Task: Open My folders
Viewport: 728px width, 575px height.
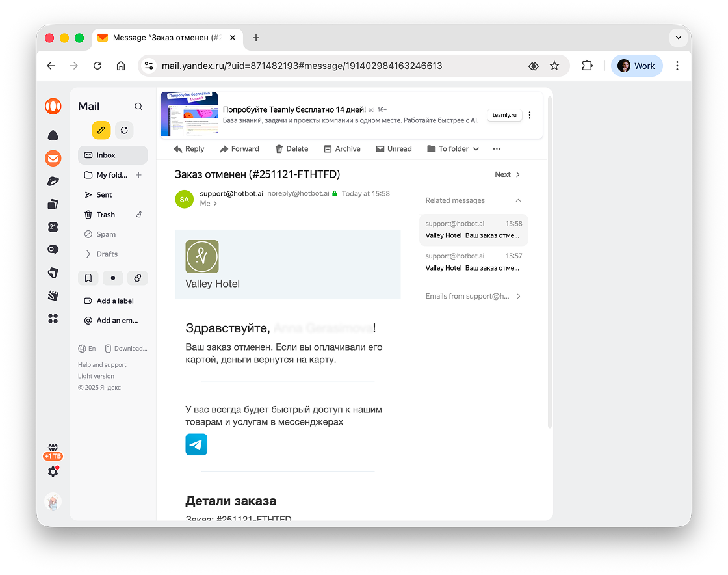Action: [112, 175]
